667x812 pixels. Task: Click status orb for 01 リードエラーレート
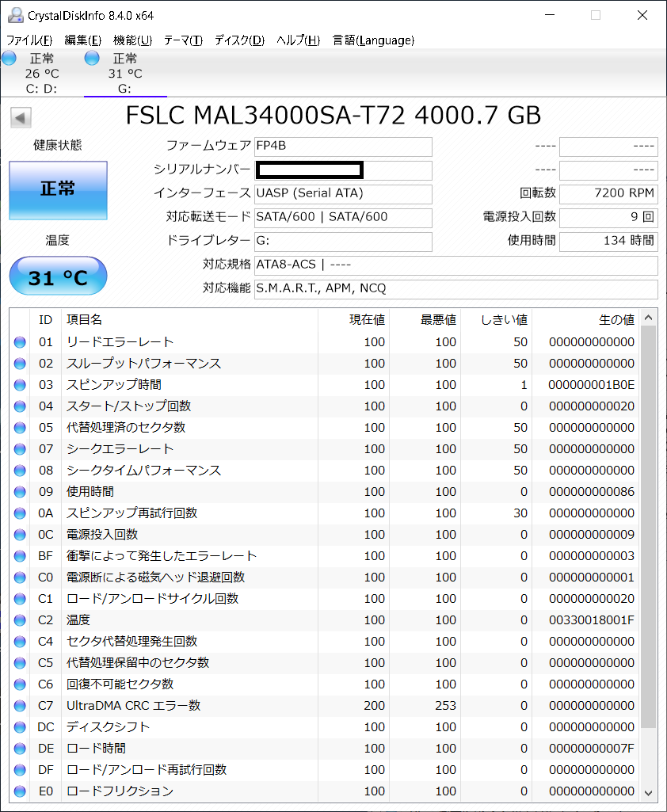click(20, 342)
